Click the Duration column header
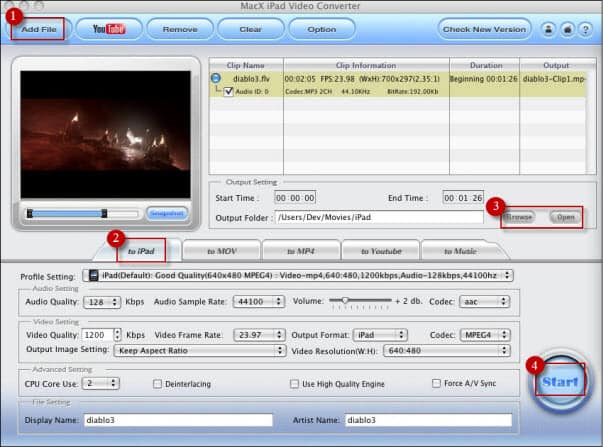603x447 pixels. (x=486, y=65)
